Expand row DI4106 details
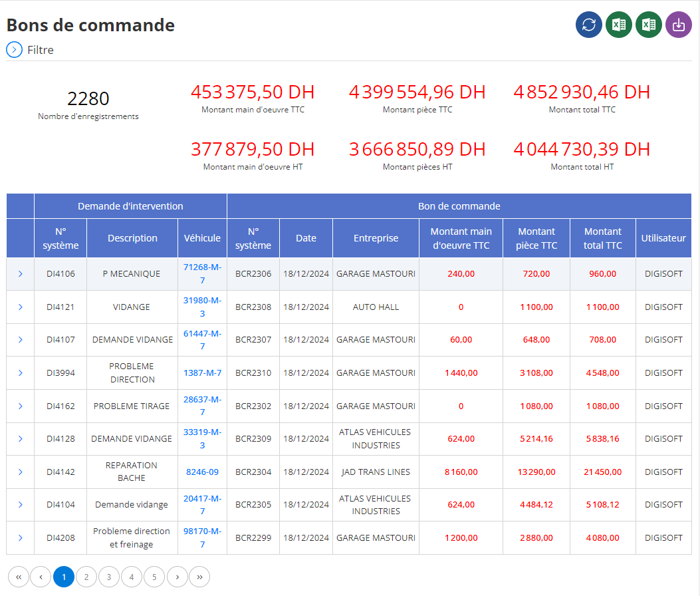Screen dimensions: 700x596 click(x=20, y=274)
